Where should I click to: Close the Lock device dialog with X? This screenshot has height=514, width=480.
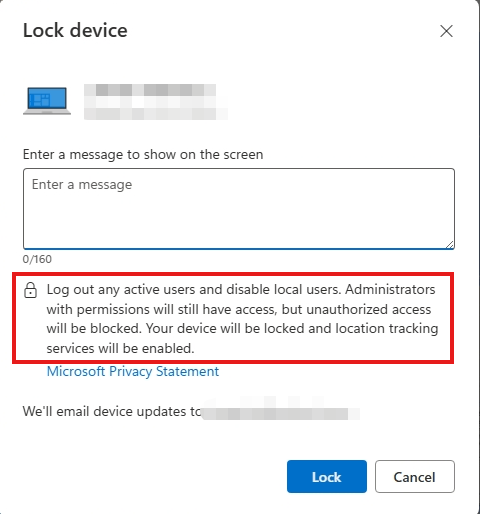point(446,31)
